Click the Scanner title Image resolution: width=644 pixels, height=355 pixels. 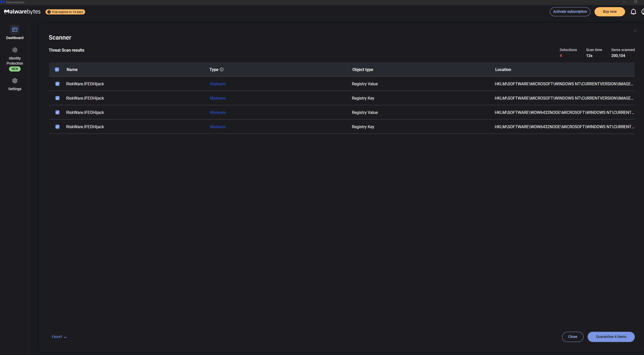click(x=60, y=38)
